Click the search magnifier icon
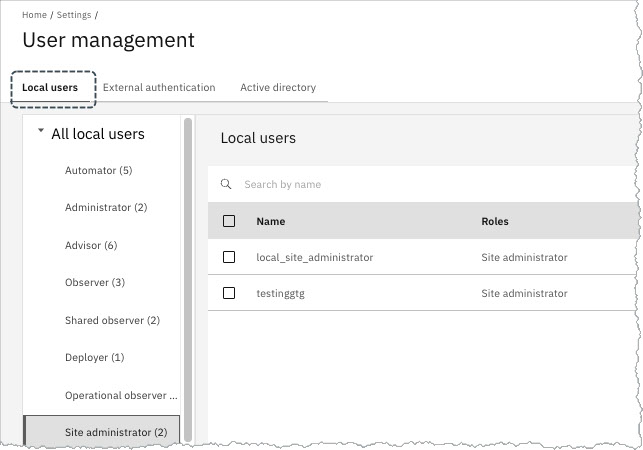 pyautogui.click(x=226, y=185)
